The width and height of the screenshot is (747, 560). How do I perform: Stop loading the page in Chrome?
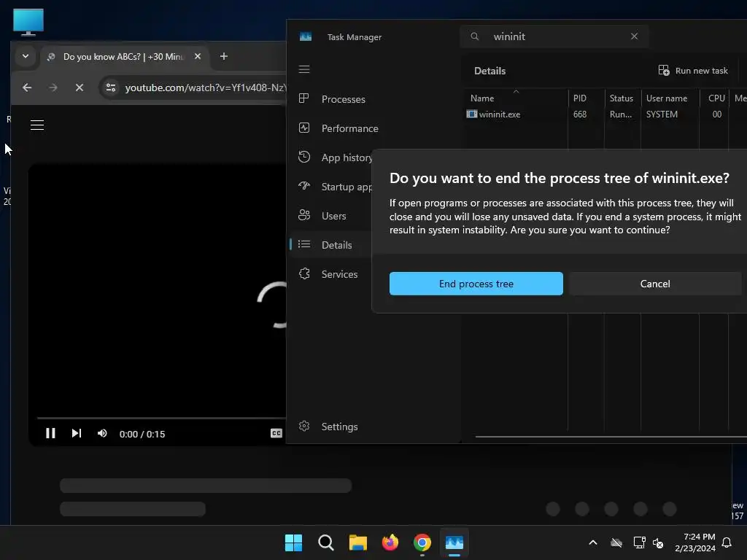tap(79, 87)
